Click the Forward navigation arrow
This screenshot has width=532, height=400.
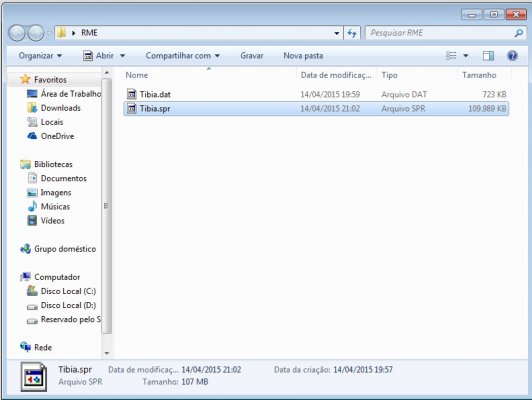pyautogui.click(x=36, y=33)
